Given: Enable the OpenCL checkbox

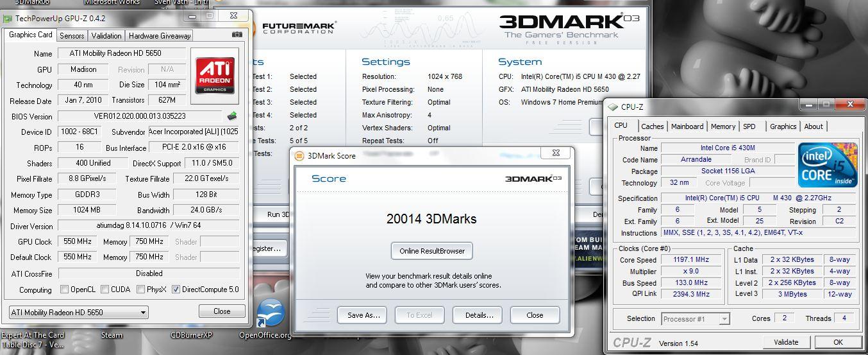Looking at the screenshot, I should click(64, 290).
